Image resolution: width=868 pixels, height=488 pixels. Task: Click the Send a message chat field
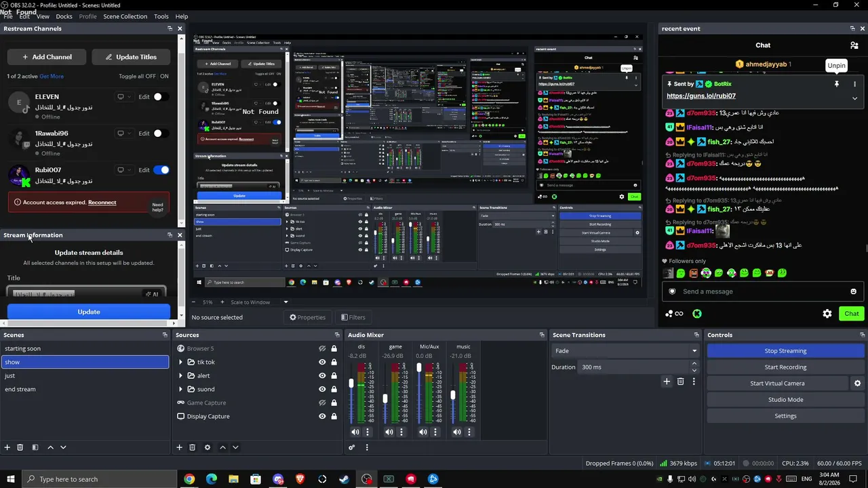(763, 291)
